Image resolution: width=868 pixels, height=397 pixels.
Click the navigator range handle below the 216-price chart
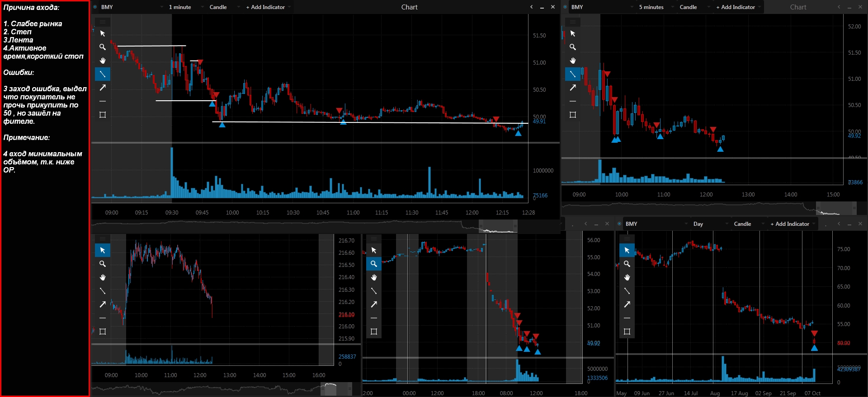coord(336,388)
